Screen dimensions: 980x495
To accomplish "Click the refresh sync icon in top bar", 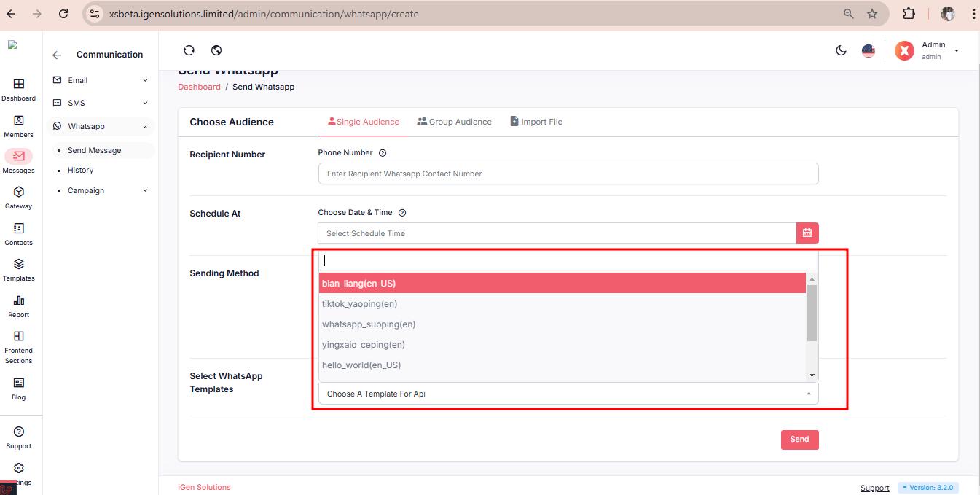I will [189, 50].
